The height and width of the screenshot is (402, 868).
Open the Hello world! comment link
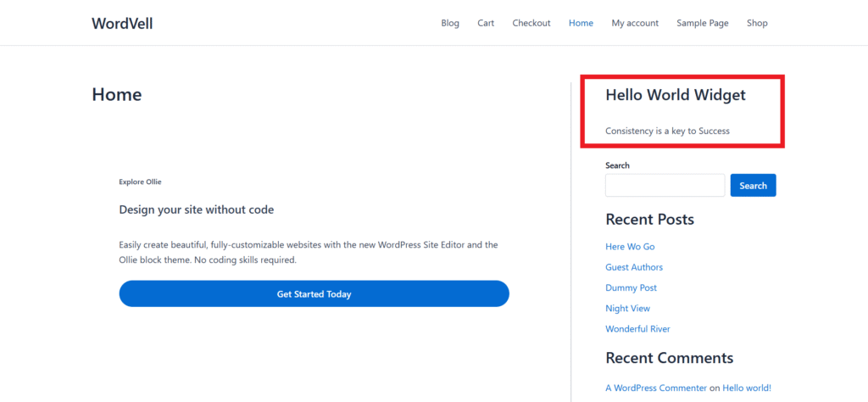746,388
